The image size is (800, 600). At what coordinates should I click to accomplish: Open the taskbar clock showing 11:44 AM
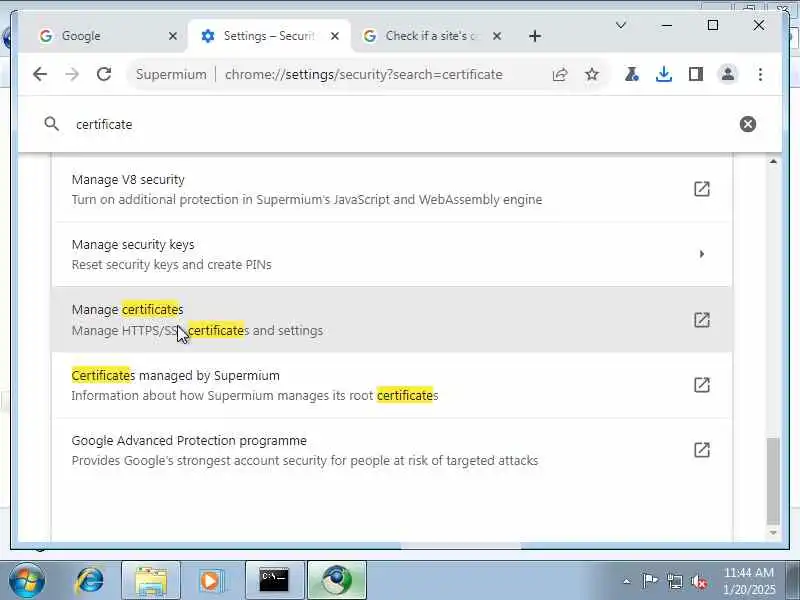coord(749,581)
